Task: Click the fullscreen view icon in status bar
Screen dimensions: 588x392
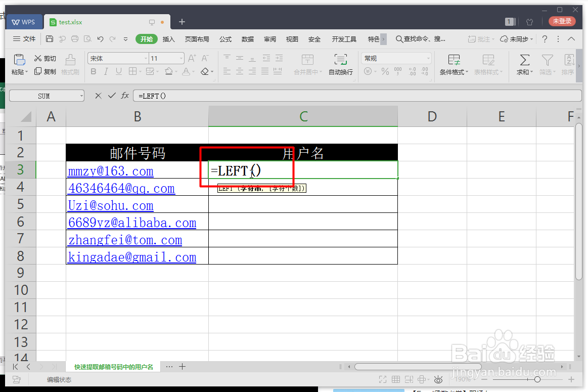Action: coord(383,380)
